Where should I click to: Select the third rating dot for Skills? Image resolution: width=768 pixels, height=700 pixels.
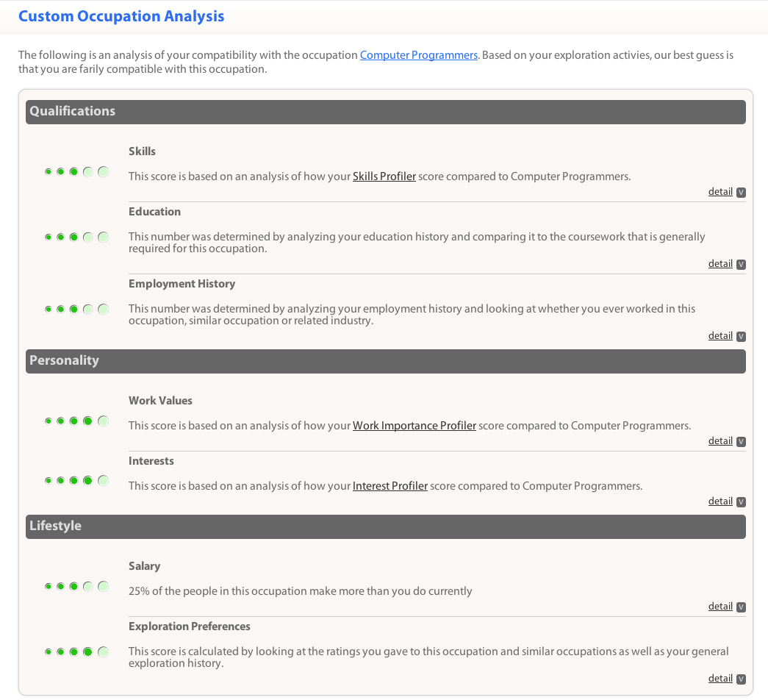tap(73, 171)
